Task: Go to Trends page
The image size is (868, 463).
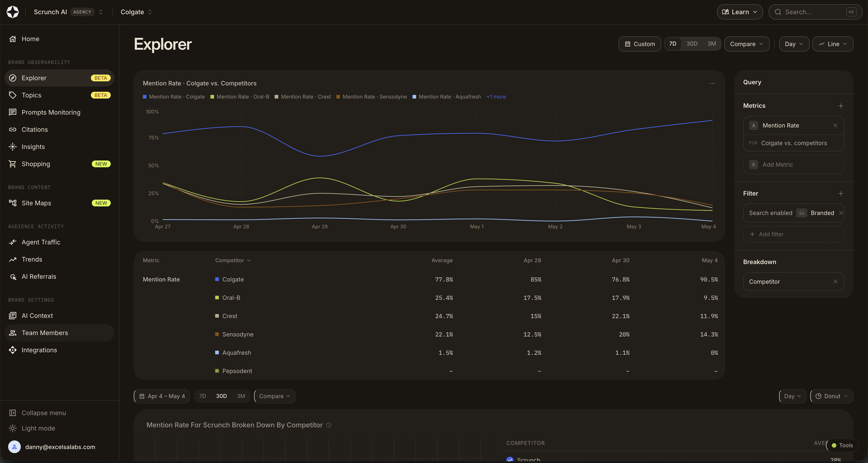Action: [59, 259]
